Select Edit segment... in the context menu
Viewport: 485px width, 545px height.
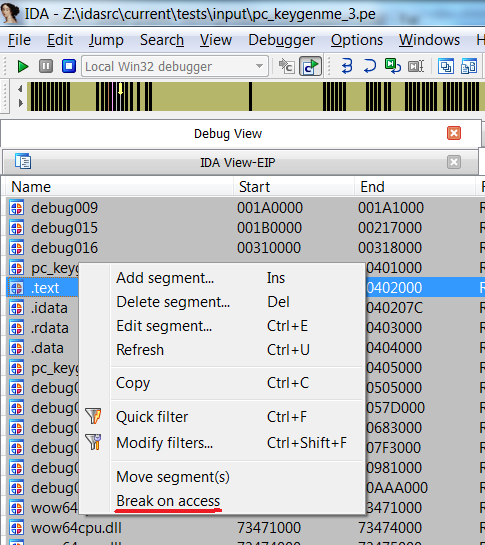164,326
